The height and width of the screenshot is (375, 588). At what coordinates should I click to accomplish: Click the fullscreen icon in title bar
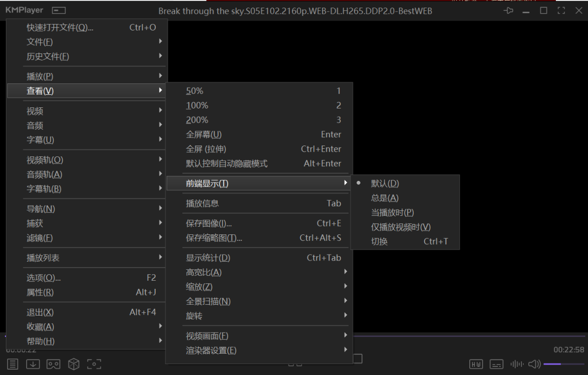pyautogui.click(x=561, y=10)
